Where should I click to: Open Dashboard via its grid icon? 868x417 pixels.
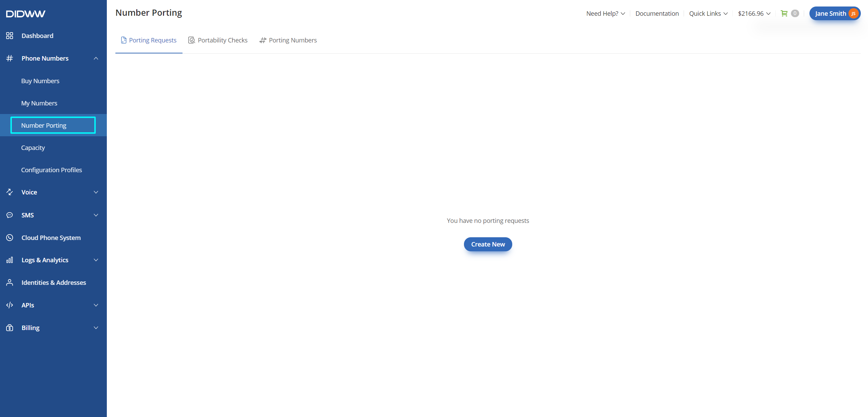[10, 36]
